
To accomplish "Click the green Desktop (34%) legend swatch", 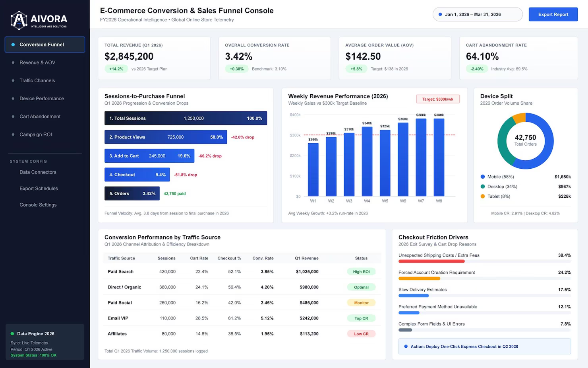I will [483, 187].
